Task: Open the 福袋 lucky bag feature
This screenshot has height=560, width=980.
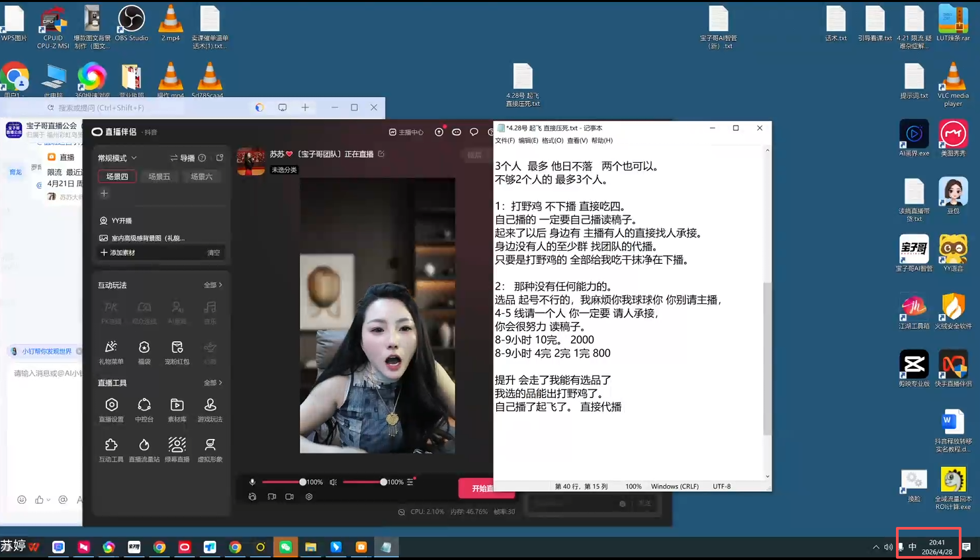Action: click(144, 352)
